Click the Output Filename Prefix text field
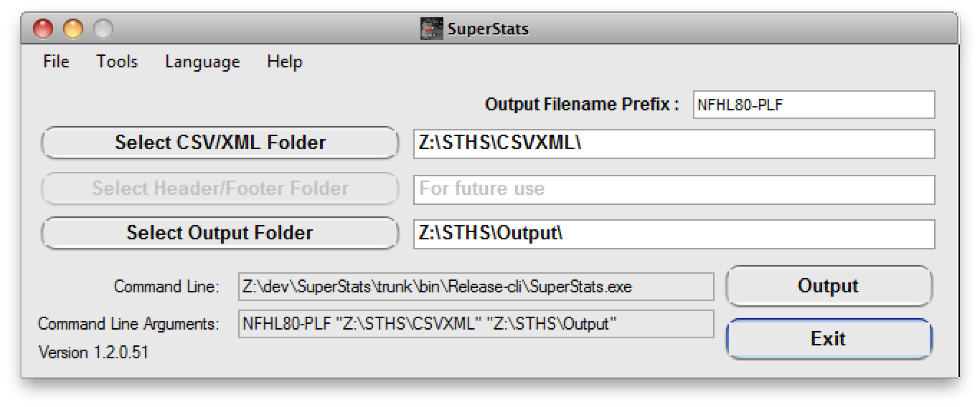 pyautogui.click(x=814, y=105)
